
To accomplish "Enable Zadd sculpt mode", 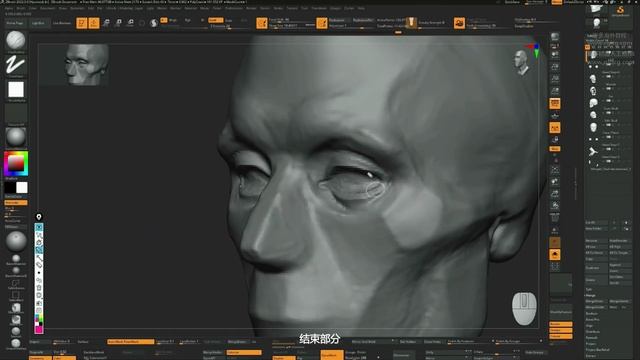I will tap(215, 20).
